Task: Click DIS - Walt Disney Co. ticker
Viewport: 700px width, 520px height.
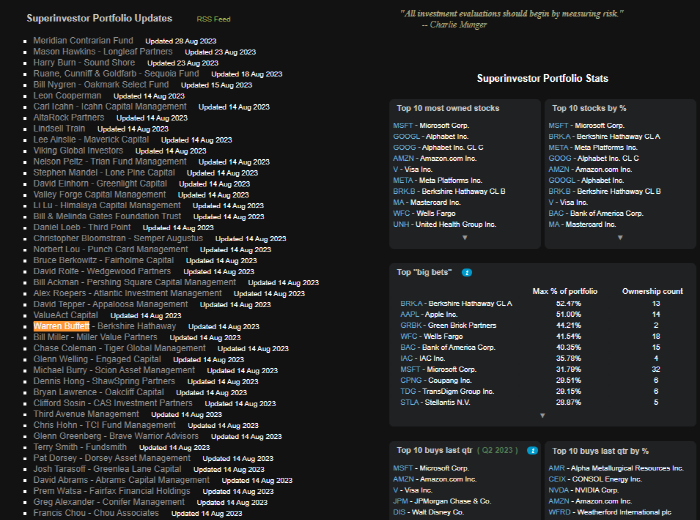Action: pos(399,512)
